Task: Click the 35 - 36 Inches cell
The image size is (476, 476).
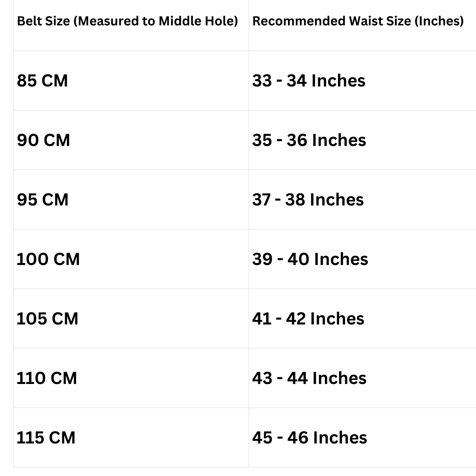Action: [x=309, y=140]
